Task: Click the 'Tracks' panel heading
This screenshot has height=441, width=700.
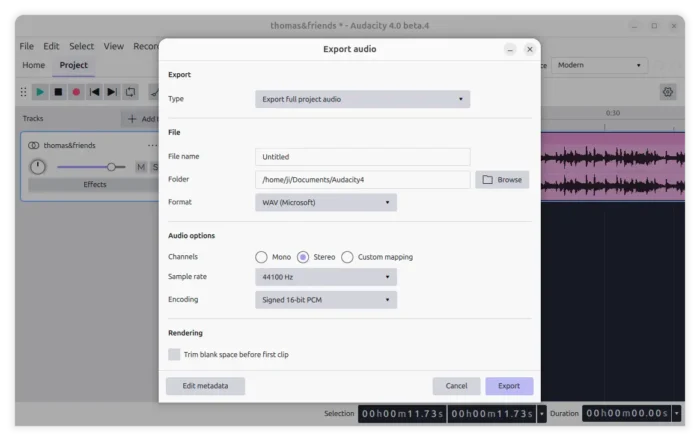Action: 33,118
